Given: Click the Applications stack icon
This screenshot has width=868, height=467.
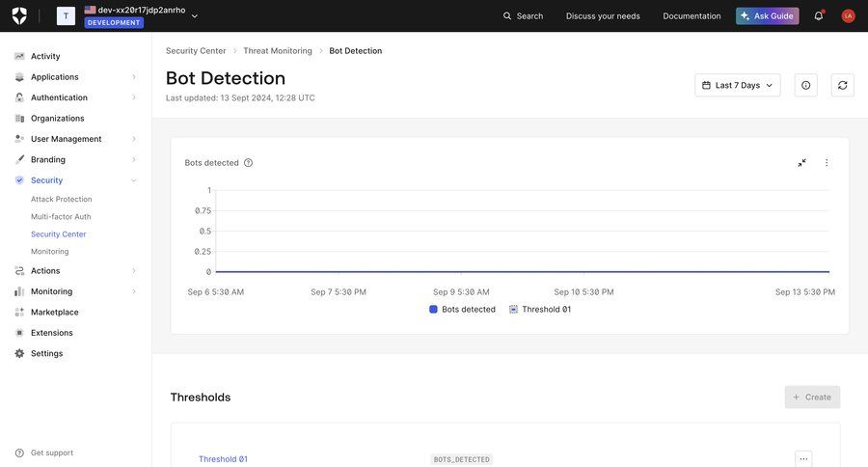Looking at the screenshot, I should pos(19,77).
